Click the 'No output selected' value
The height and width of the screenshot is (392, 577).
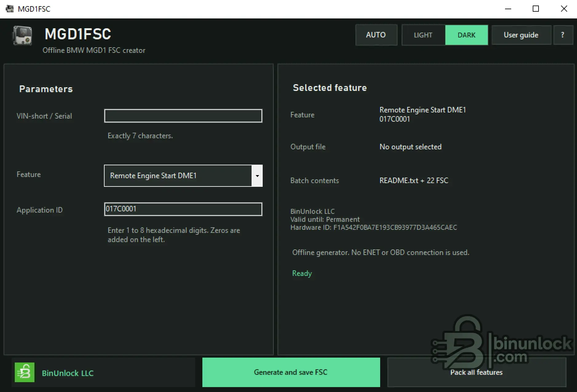(410, 147)
